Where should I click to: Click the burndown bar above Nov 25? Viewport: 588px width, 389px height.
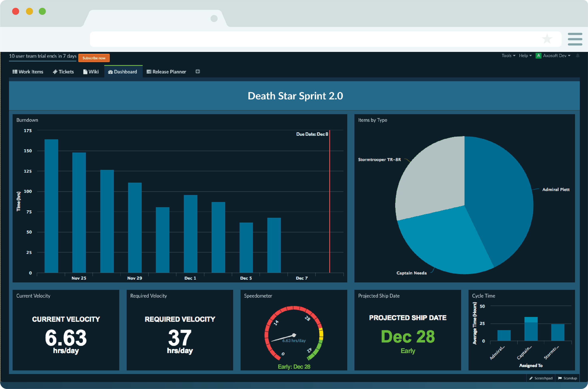click(x=79, y=213)
